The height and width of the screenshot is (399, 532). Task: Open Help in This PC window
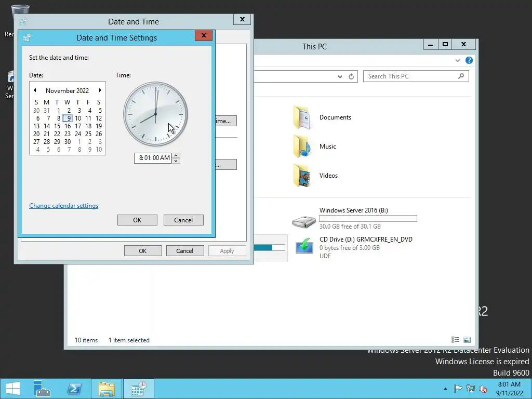[469, 60]
